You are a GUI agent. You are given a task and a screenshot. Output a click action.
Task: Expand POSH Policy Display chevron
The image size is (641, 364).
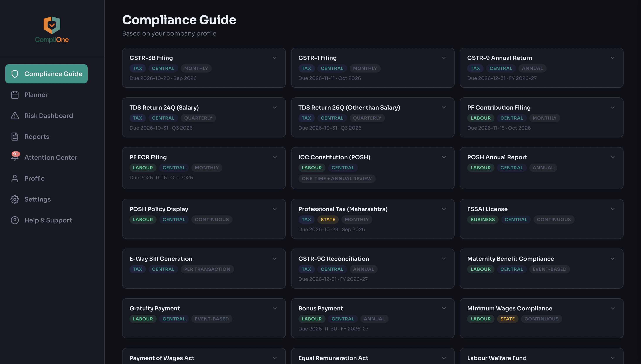pyautogui.click(x=275, y=209)
